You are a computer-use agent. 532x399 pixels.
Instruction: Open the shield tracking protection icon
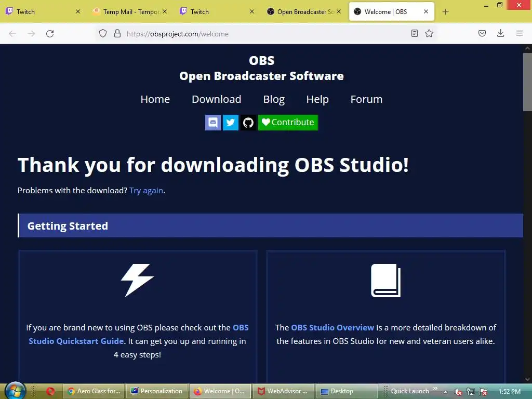103,33
